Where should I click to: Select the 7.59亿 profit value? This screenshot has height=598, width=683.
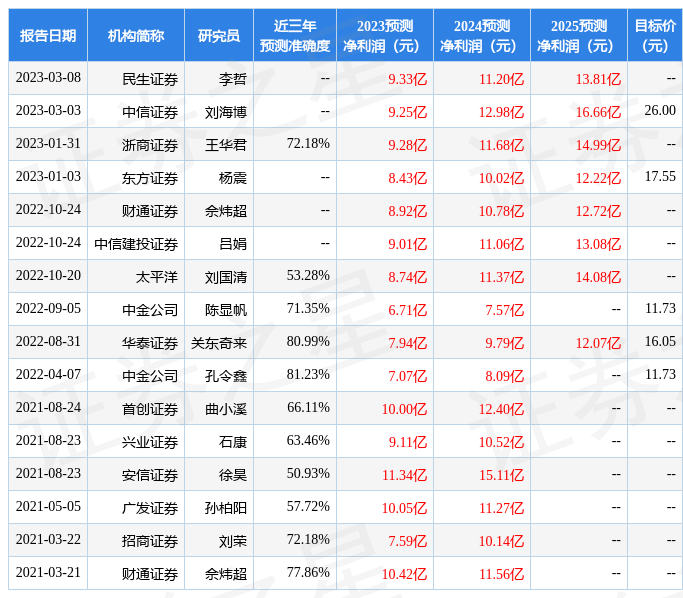coord(408,541)
